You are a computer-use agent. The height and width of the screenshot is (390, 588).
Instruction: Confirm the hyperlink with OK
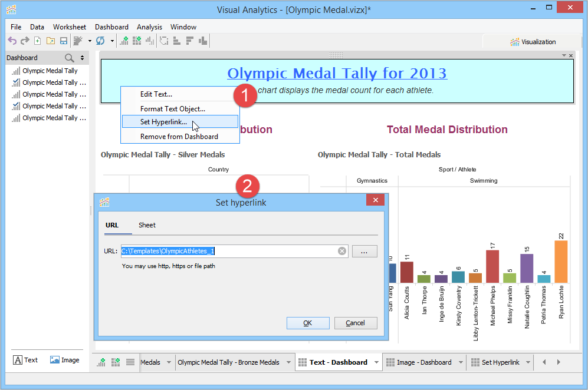click(308, 323)
